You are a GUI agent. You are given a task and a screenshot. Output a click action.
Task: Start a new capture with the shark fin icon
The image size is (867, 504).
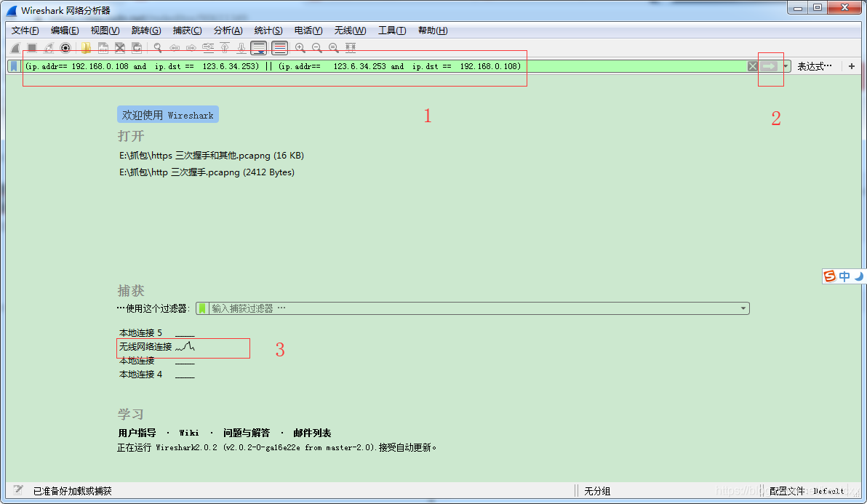(16, 48)
